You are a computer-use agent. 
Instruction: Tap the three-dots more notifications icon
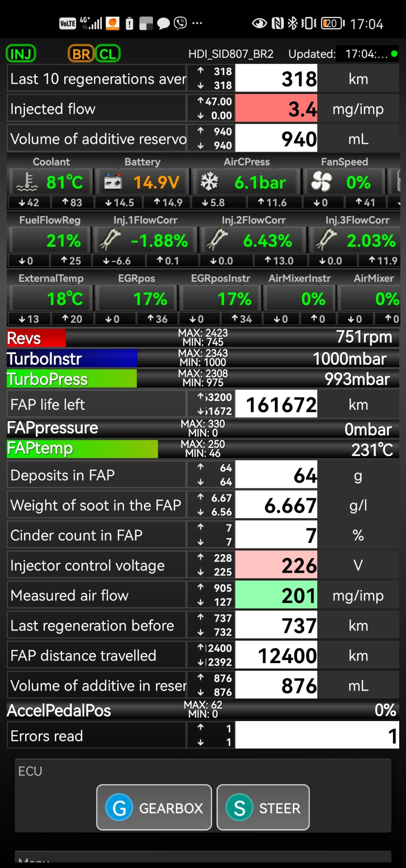click(x=197, y=23)
